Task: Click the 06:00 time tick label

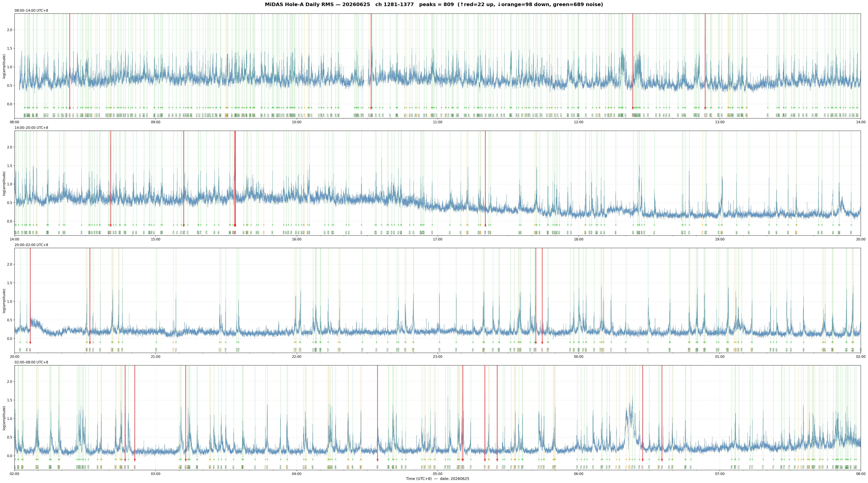Action: [x=579, y=474]
